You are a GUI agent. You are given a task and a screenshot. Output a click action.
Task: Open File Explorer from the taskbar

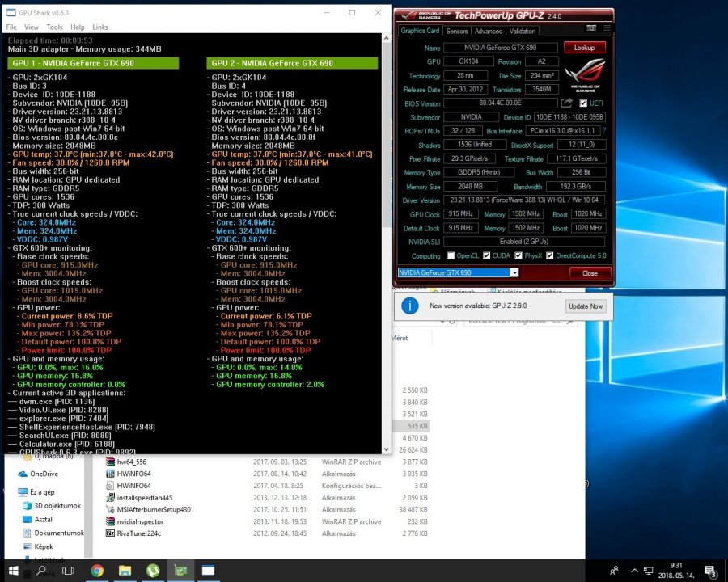pyautogui.click(x=125, y=571)
